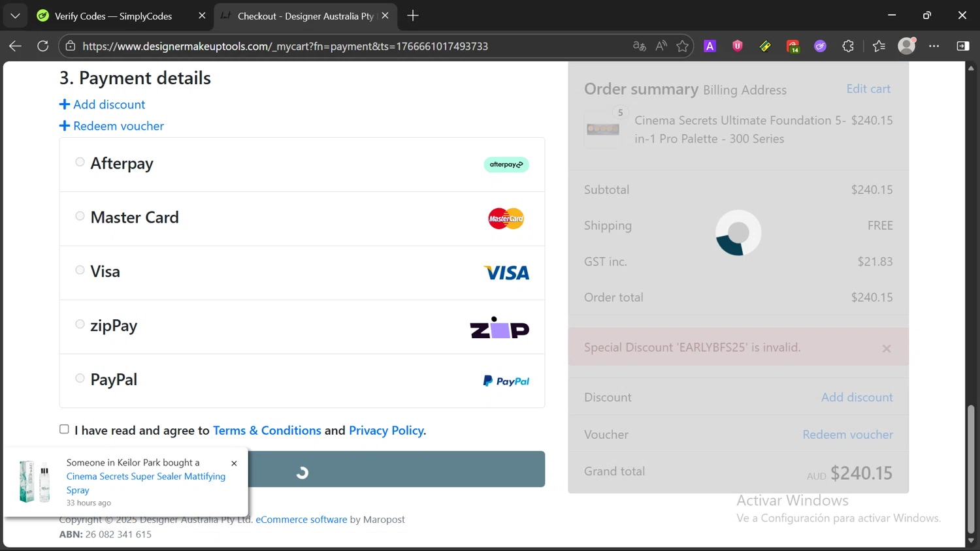Open Cinema Secrets Super Sealer Mattifying Spray link
This screenshot has width=980, height=551.
point(146,483)
